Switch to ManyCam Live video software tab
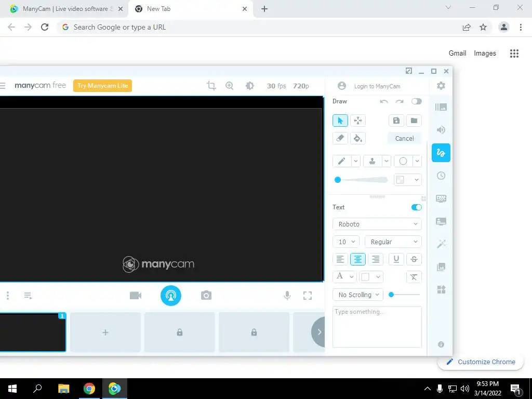The height and width of the screenshot is (399, 532). [x=64, y=9]
